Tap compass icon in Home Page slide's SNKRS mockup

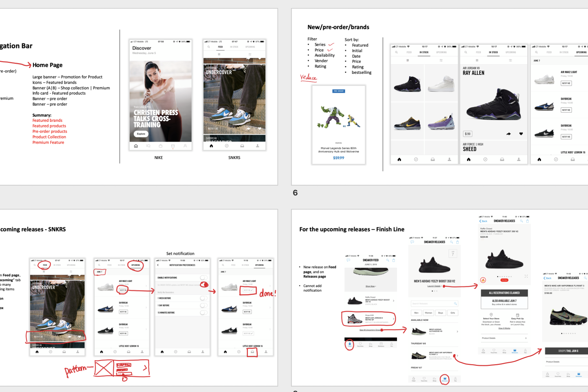click(x=227, y=146)
